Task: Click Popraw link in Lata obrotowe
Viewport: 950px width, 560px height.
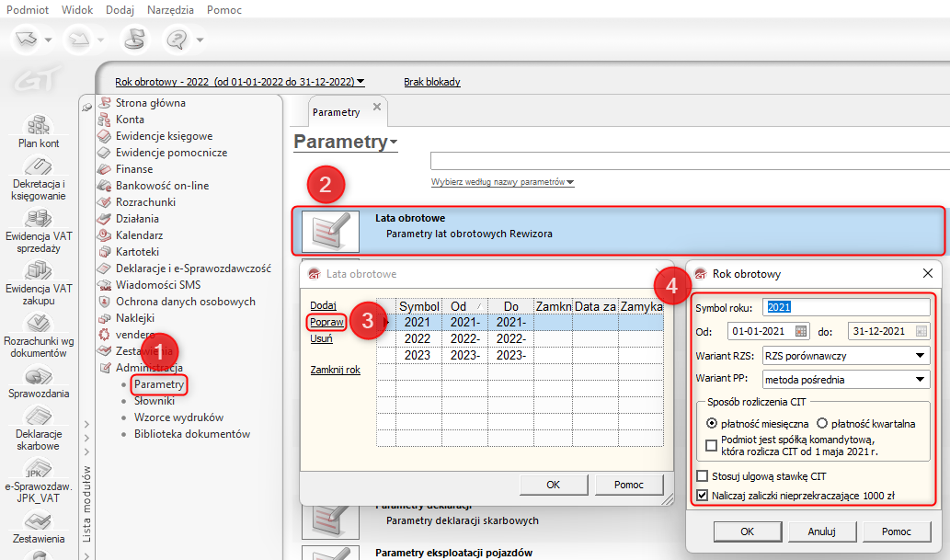Action: (x=326, y=322)
